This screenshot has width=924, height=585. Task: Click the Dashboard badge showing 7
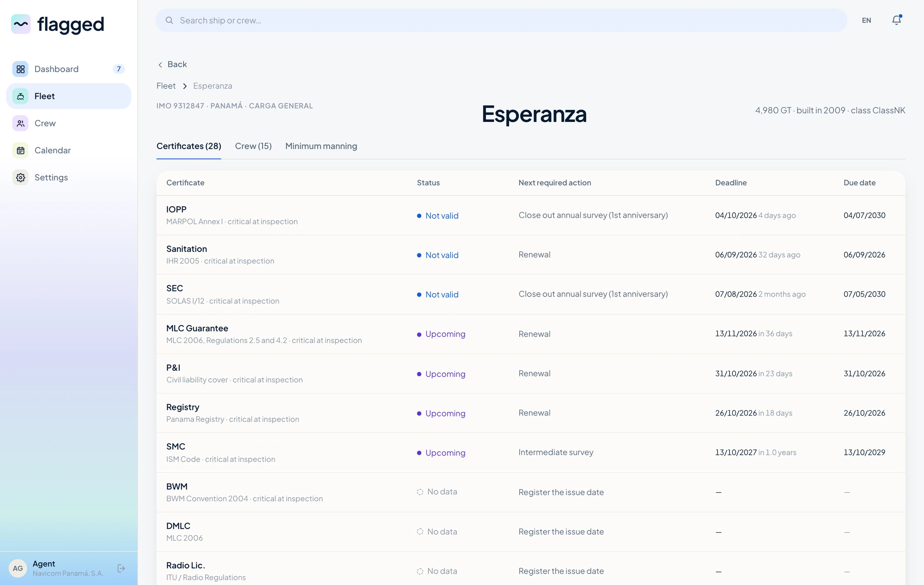click(x=119, y=69)
